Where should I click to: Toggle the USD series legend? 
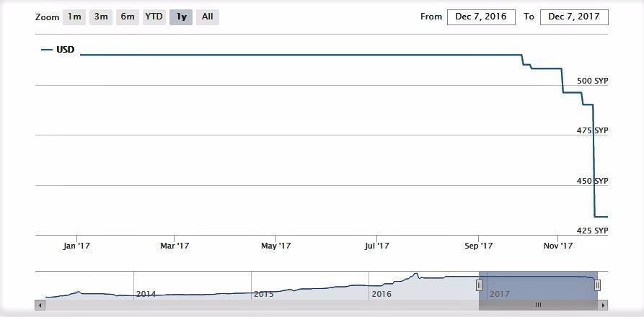point(58,50)
